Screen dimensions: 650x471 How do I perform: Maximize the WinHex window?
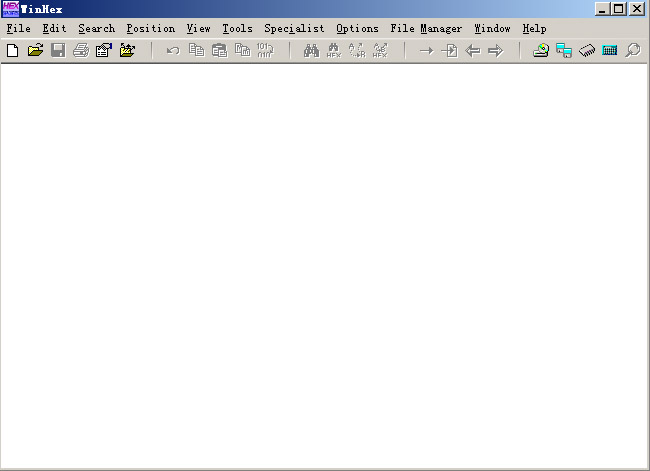[x=619, y=9]
